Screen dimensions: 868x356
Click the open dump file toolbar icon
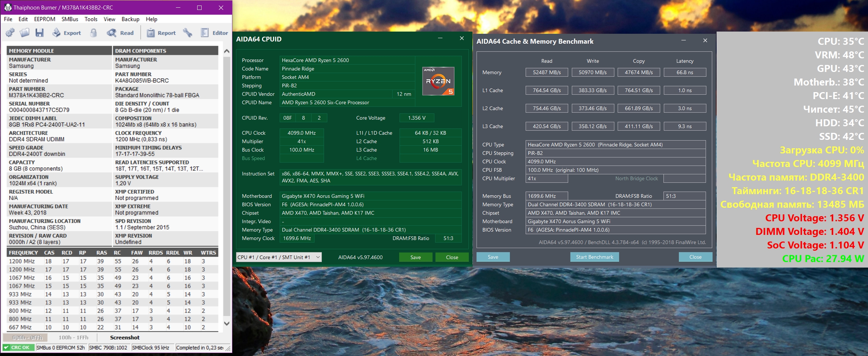click(x=25, y=33)
